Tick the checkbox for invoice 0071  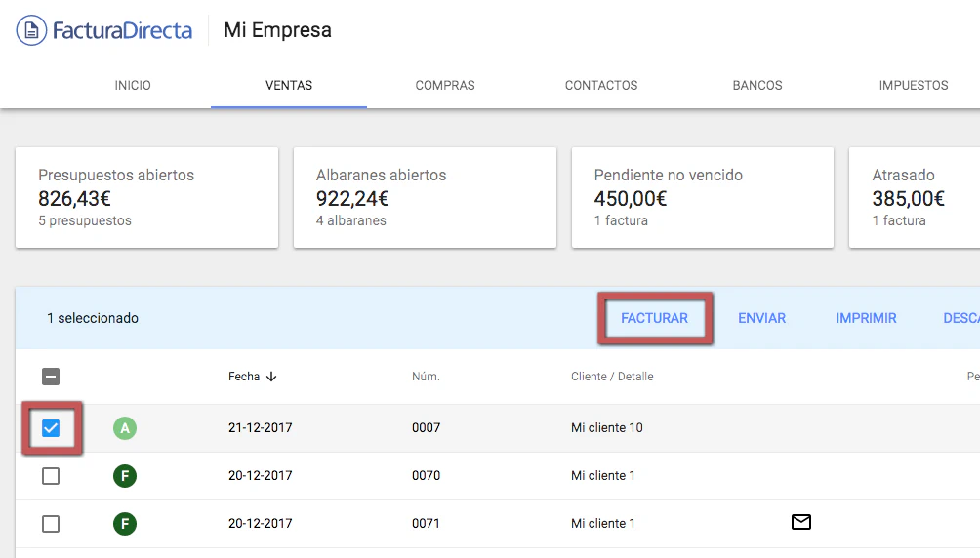tap(51, 524)
